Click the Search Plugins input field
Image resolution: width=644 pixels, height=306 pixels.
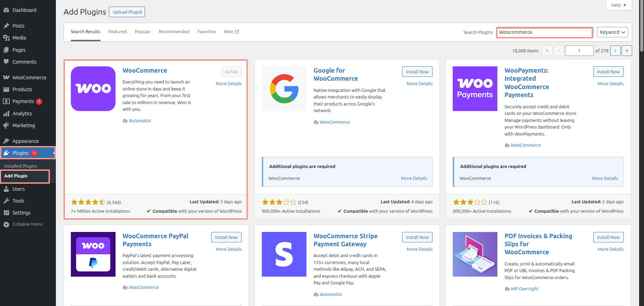point(545,32)
